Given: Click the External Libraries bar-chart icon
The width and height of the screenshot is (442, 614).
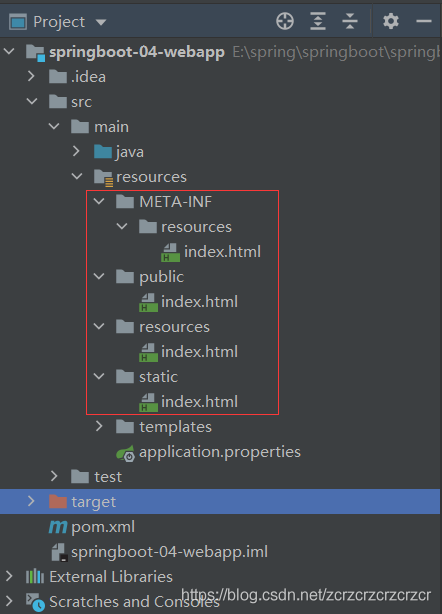Looking at the screenshot, I should 35,577.
